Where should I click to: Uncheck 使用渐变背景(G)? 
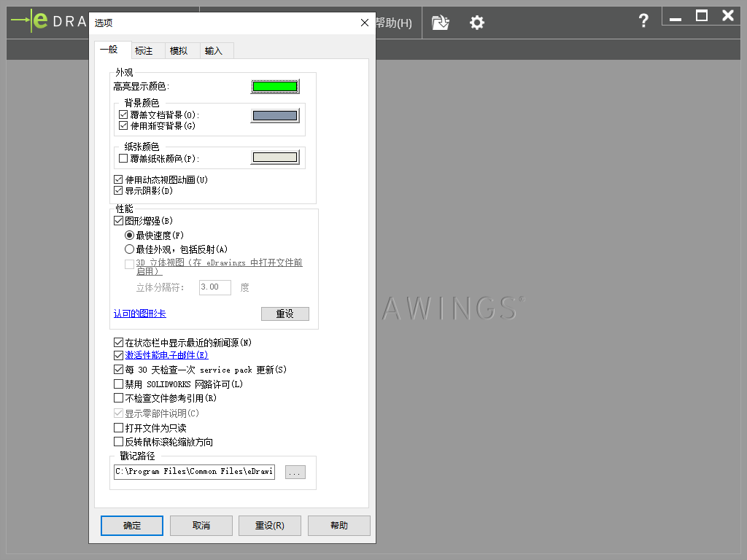coord(123,125)
